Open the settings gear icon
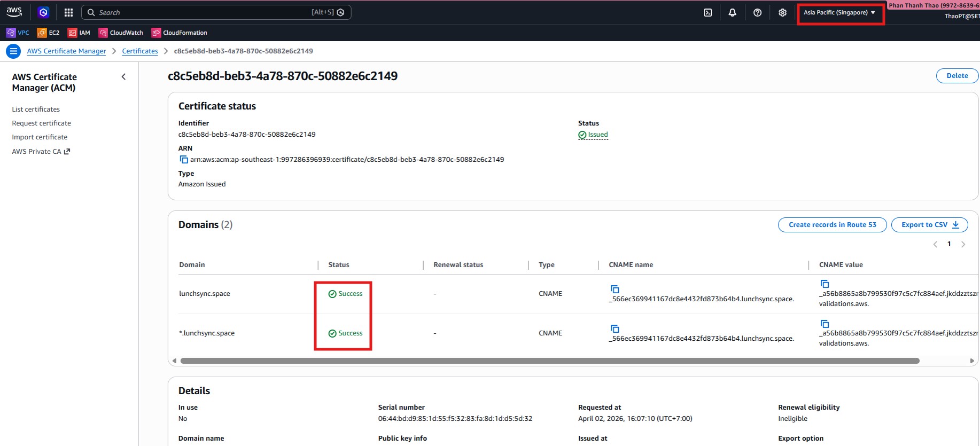980x446 pixels. pyautogui.click(x=782, y=13)
